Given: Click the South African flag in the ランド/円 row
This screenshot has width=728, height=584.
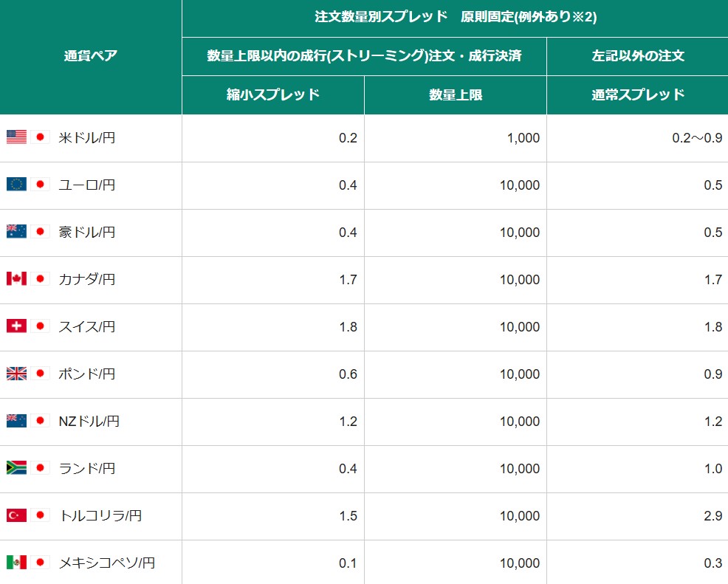Looking at the screenshot, I should [17, 467].
